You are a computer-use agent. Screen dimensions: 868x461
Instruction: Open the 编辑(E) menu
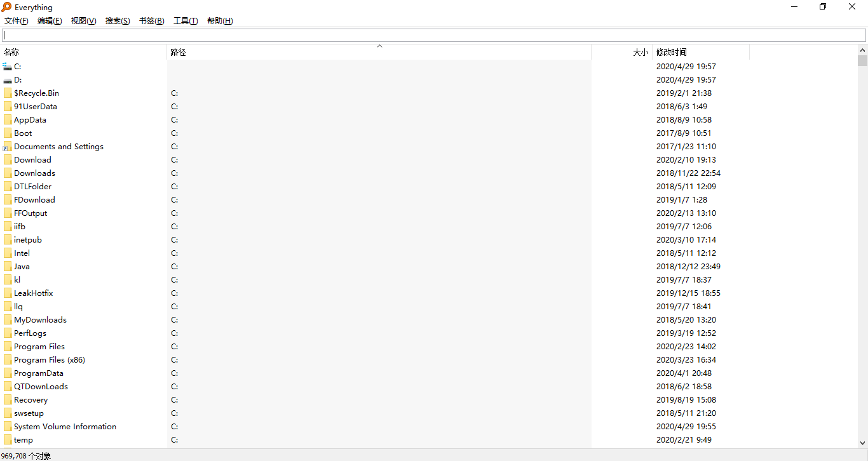50,21
